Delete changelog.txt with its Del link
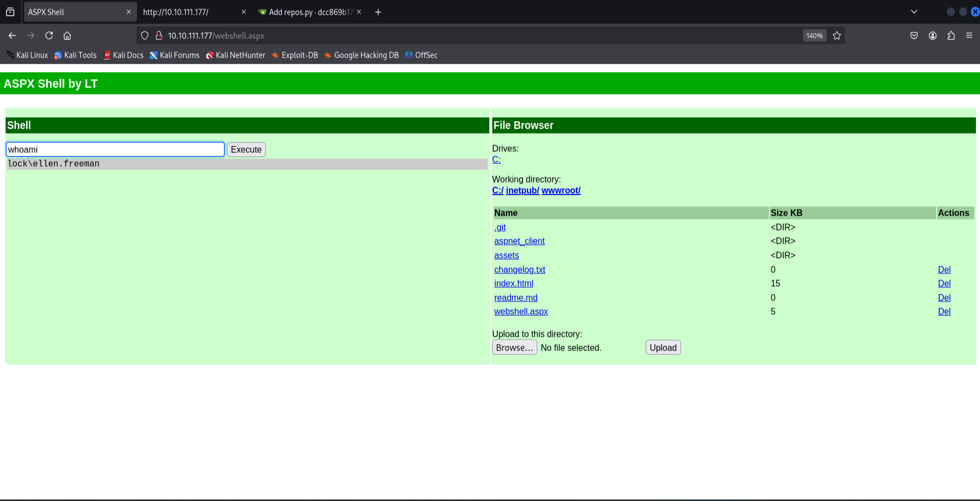This screenshot has height=501, width=980. point(944,269)
